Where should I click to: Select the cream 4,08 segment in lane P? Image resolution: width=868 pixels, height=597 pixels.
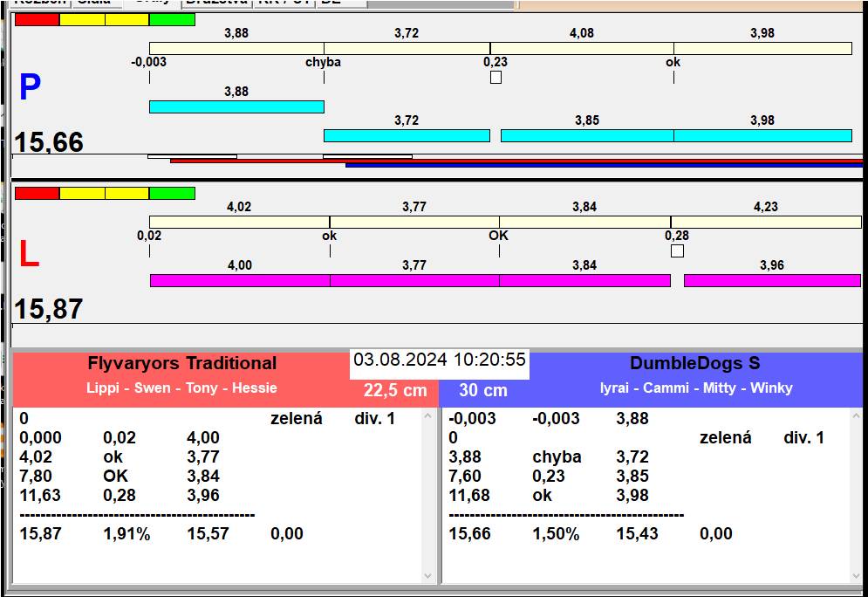[581, 48]
